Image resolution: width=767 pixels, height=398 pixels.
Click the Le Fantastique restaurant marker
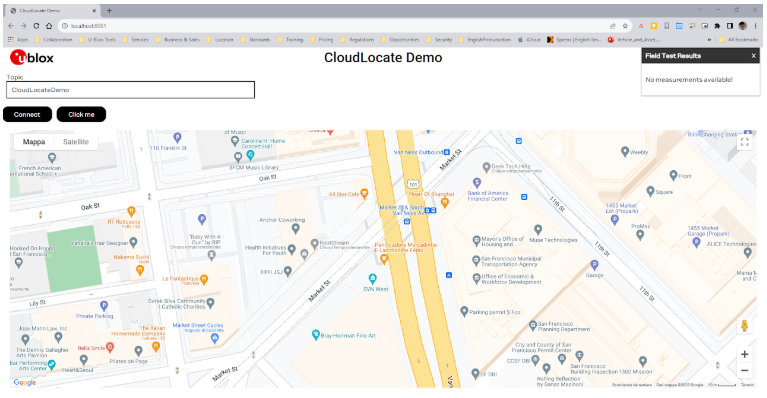(x=204, y=280)
